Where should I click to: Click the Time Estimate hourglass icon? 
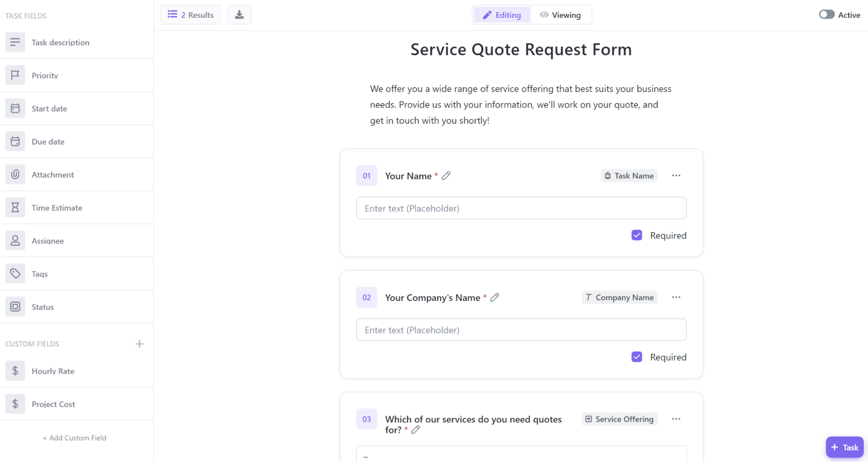pos(15,208)
